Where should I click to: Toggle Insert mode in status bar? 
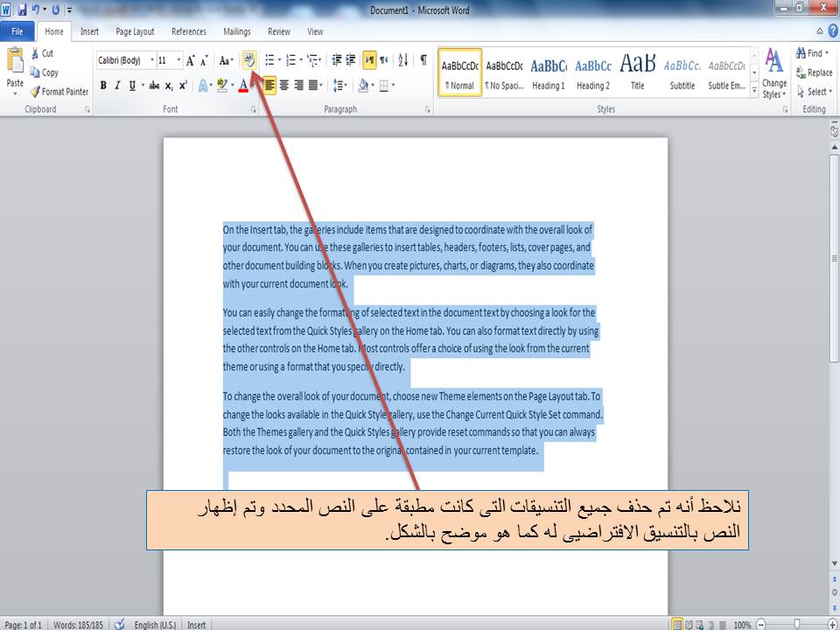click(196, 625)
